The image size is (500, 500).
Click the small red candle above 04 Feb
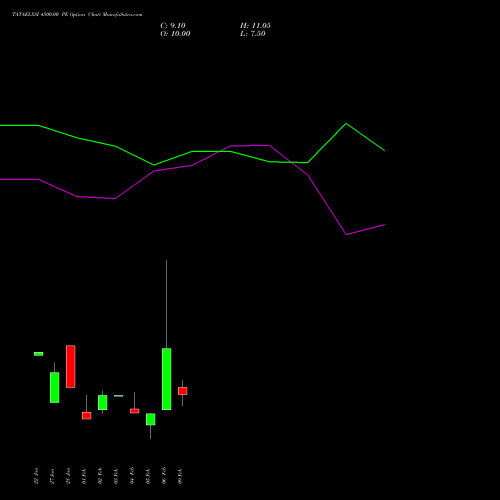135,411
